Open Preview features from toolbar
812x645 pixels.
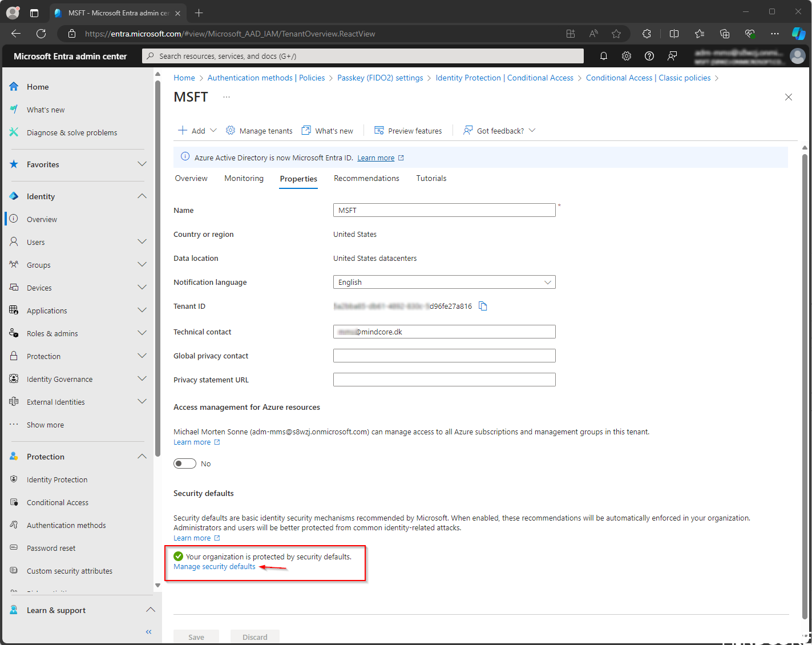point(408,131)
